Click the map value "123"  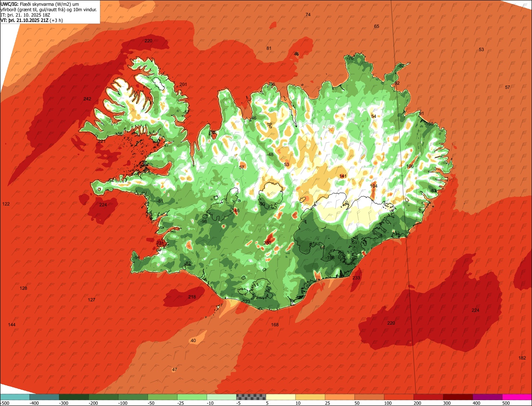coord(246,301)
